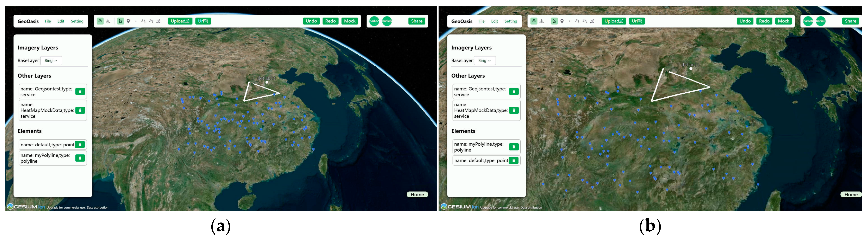Screen dimensions: 868x239
Task: Switch to 3D axes view mode in panel (b)
Action: pos(541,21)
